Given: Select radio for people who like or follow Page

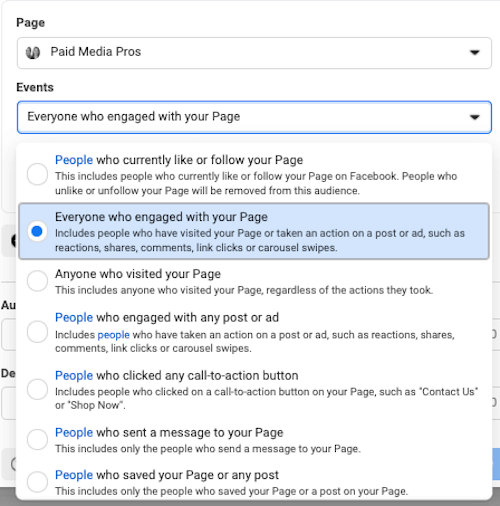Looking at the screenshot, I should [x=37, y=174].
